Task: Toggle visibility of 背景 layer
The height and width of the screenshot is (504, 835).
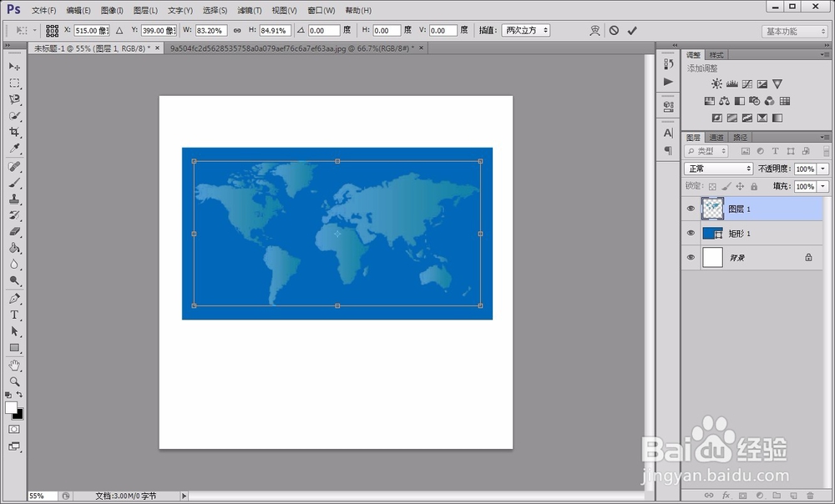Action: pyautogui.click(x=691, y=258)
